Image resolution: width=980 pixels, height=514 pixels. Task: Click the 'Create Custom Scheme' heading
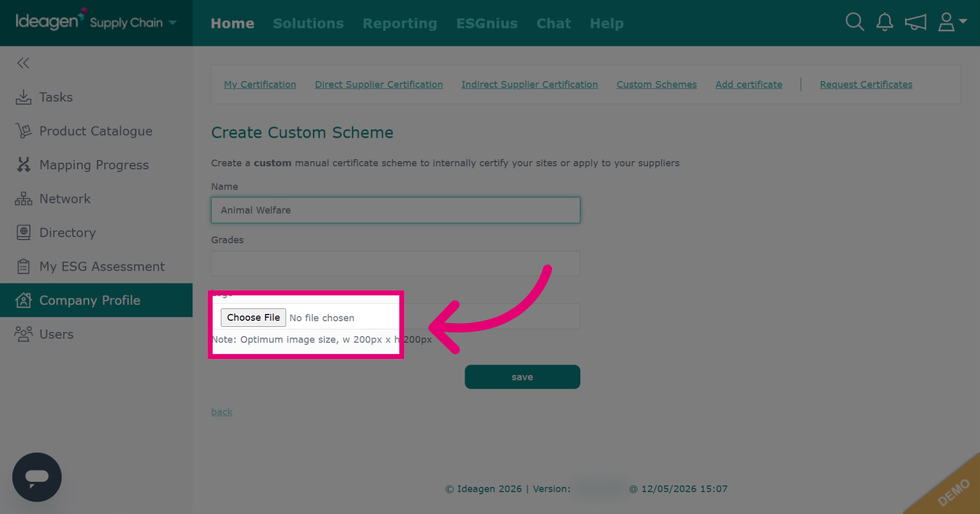point(302,133)
